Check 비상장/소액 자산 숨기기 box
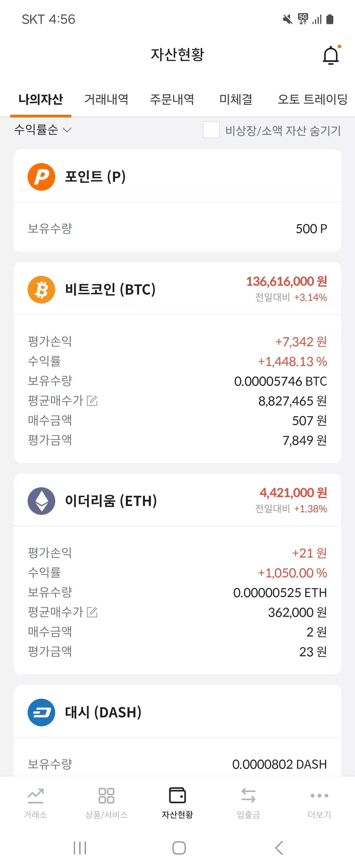The width and height of the screenshot is (355, 868). tap(211, 130)
